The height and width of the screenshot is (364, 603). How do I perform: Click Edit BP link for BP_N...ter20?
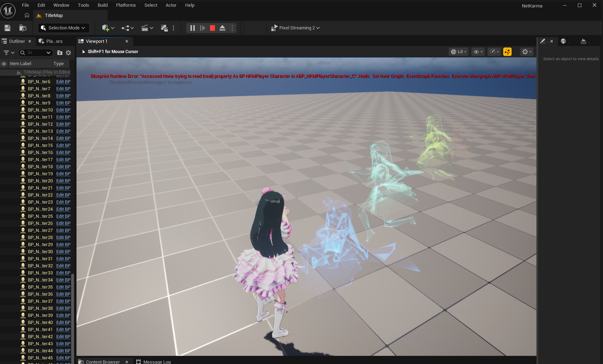(x=63, y=181)
